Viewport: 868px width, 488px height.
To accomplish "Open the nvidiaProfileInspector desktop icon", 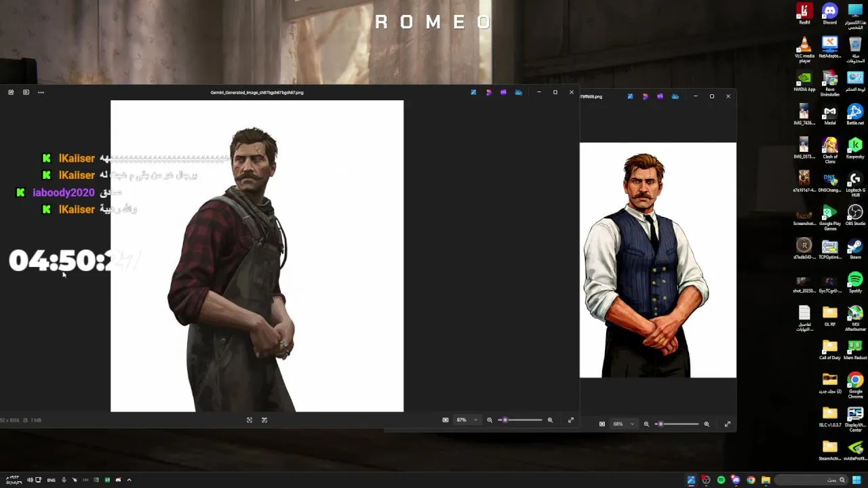I will click(855, 450).
